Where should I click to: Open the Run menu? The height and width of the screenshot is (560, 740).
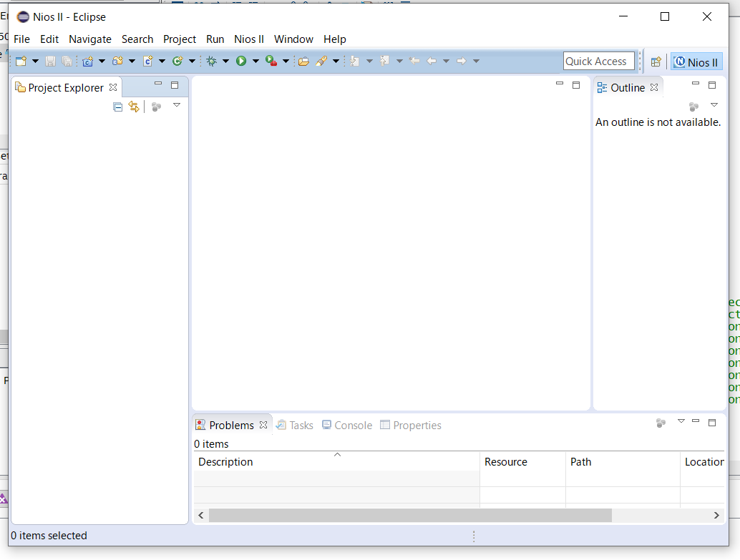tap(215, 39)
